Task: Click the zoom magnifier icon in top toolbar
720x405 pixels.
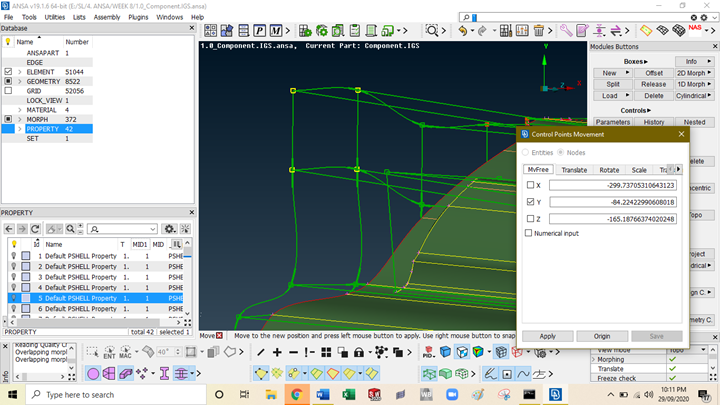Action: click(432, 31)
